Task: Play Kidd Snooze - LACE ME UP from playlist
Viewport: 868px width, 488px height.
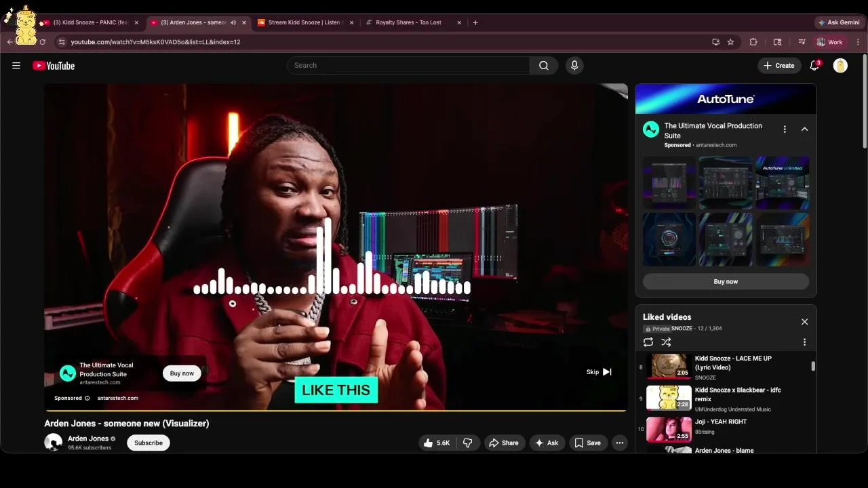Action: [726, 367]
